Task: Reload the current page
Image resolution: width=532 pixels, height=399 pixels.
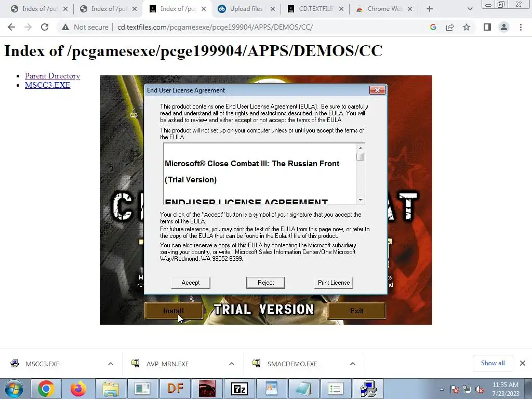Action: pyautogui.click(x=45, y=27)
